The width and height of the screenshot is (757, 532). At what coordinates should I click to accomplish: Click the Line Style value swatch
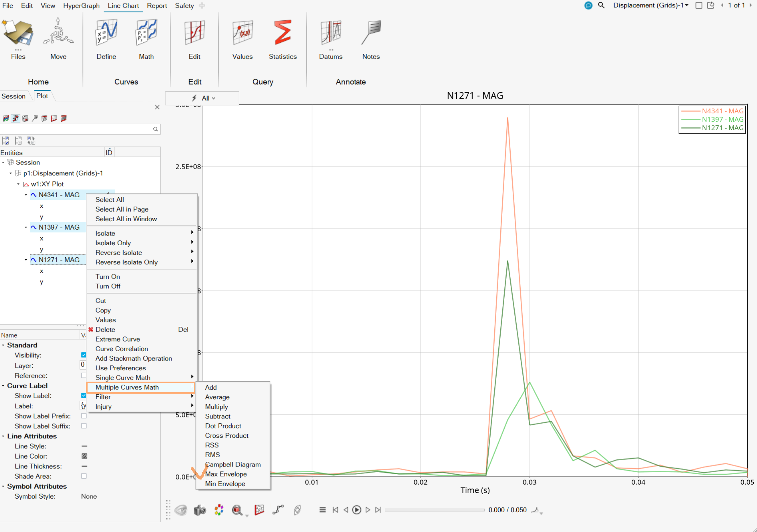[85, 446]
